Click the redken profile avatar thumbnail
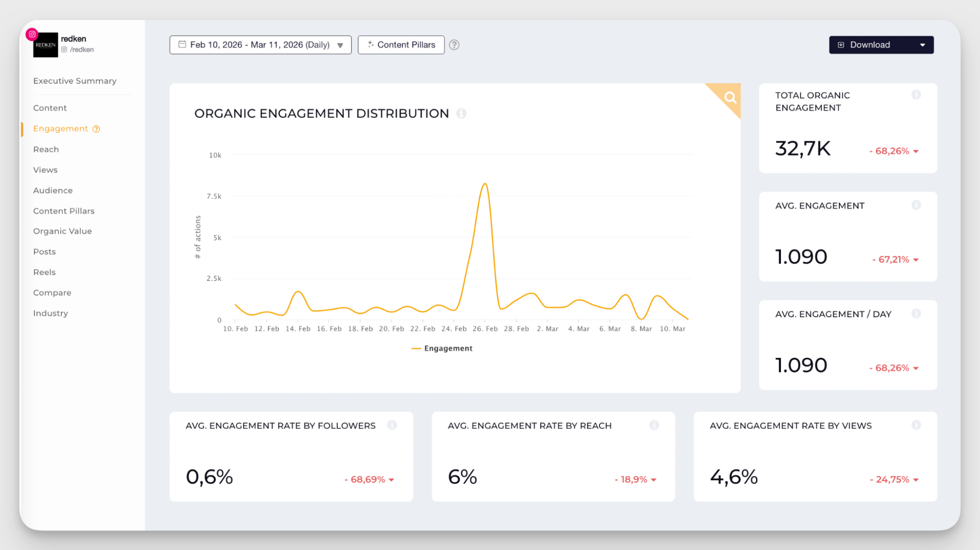The image size is (980, 550). tap(46, 44)
